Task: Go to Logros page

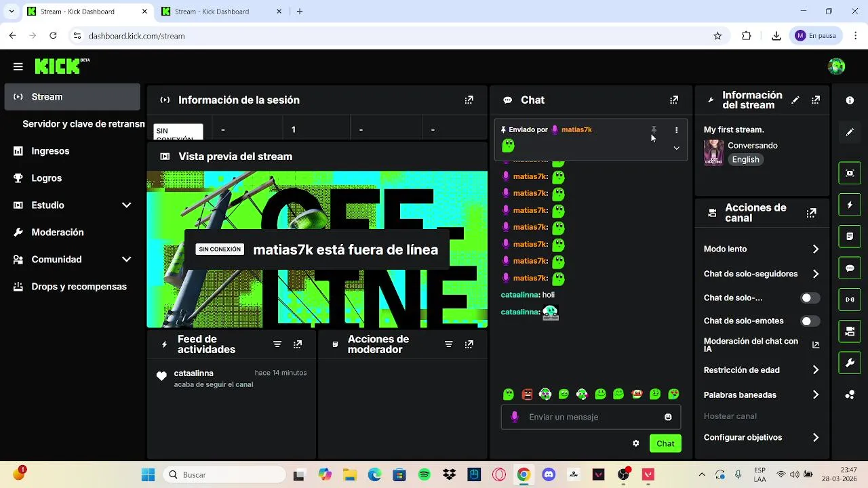Action: point(73,178)
